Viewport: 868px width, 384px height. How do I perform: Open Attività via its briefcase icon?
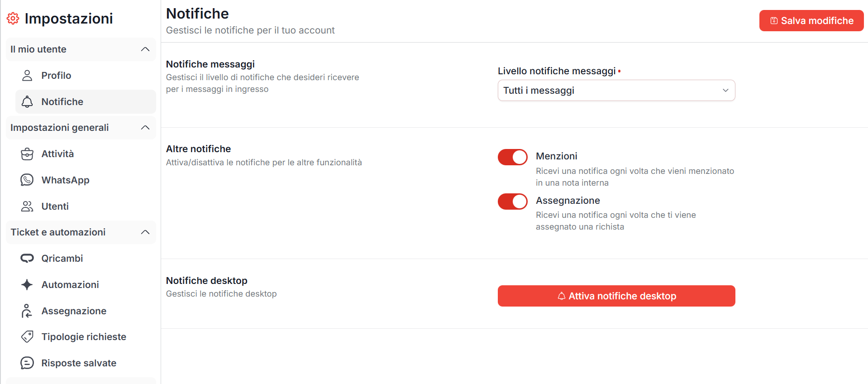pos(27,154)
